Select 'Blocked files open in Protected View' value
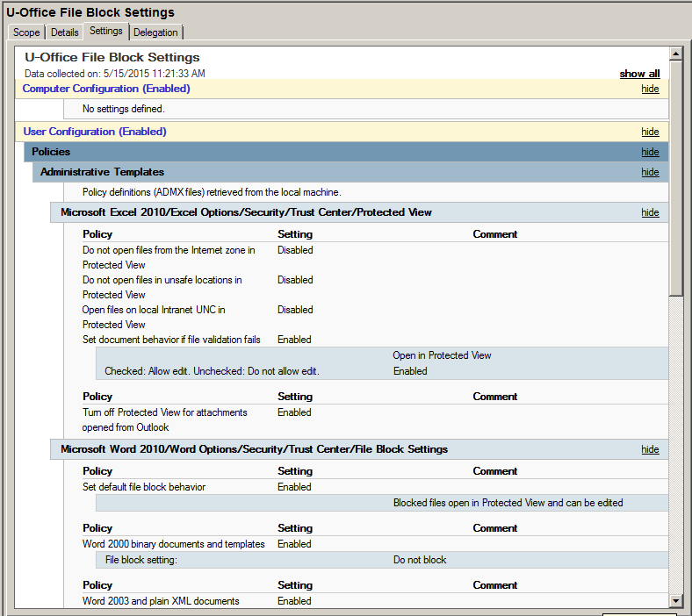The height and width of the screenshot is (616, 692). pos(508,503)
